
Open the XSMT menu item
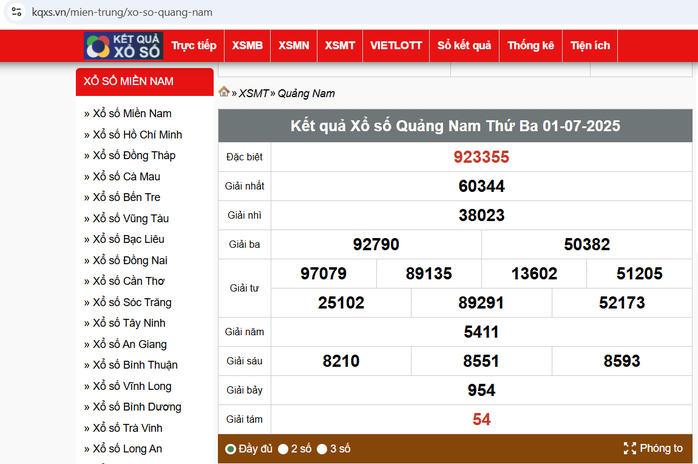pos(340,46)
